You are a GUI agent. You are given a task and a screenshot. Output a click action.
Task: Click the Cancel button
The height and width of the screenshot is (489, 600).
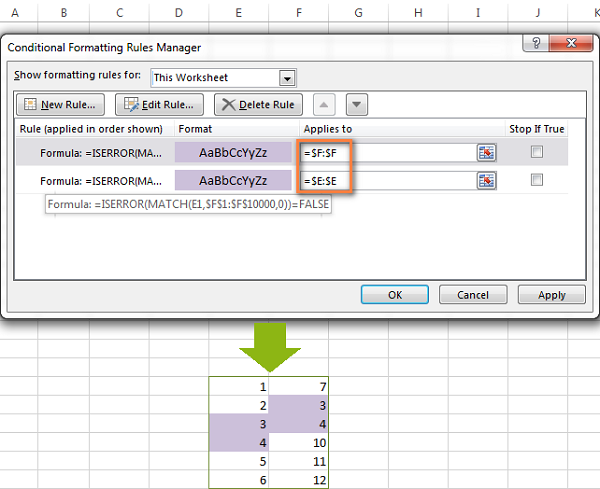(x=473, y=295)
